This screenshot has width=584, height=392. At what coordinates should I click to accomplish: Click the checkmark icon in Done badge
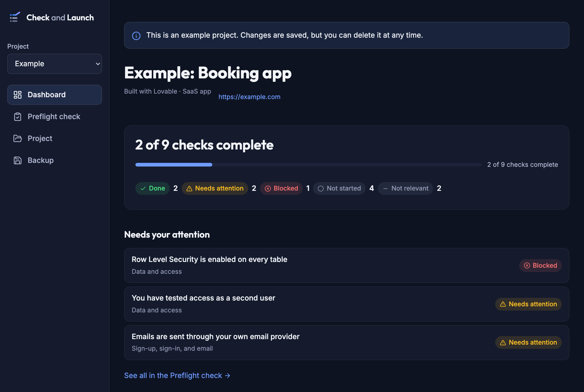pos(143,188)
